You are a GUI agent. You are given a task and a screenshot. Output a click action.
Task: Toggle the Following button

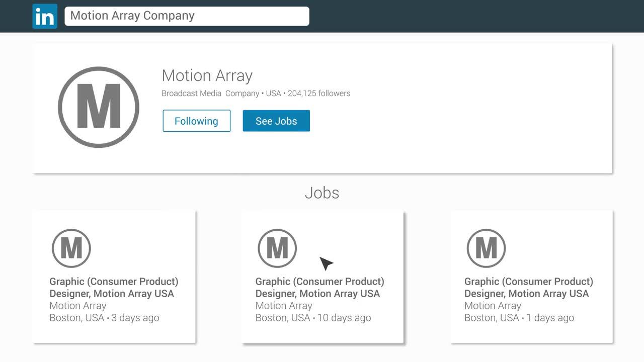(x=196, y=121)
